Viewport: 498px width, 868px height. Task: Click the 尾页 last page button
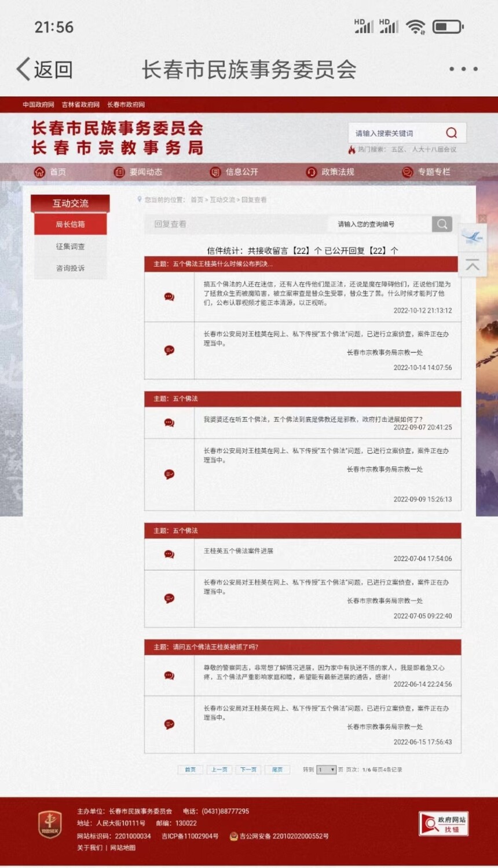(x=277, y=769)
